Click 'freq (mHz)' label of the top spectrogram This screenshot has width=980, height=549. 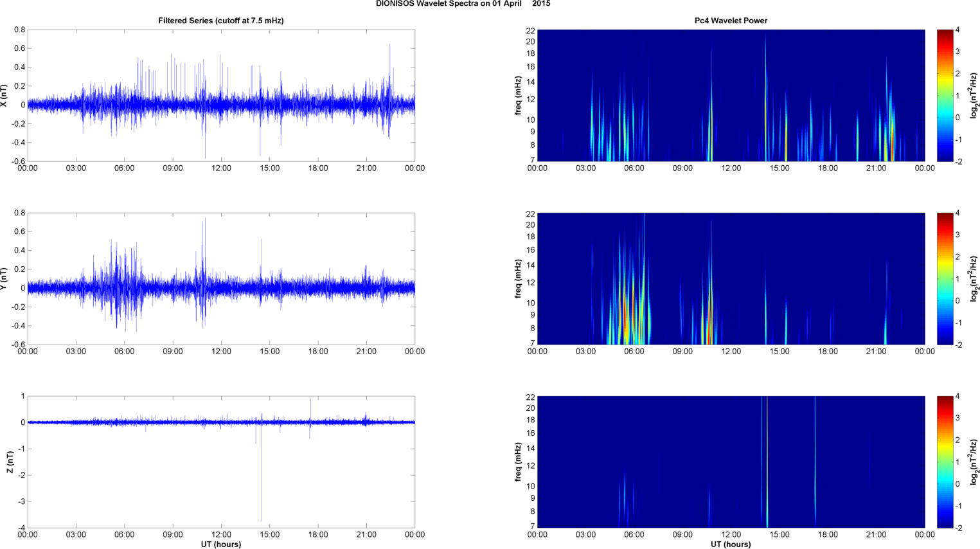pyautogui.click(x=518, y=96)
